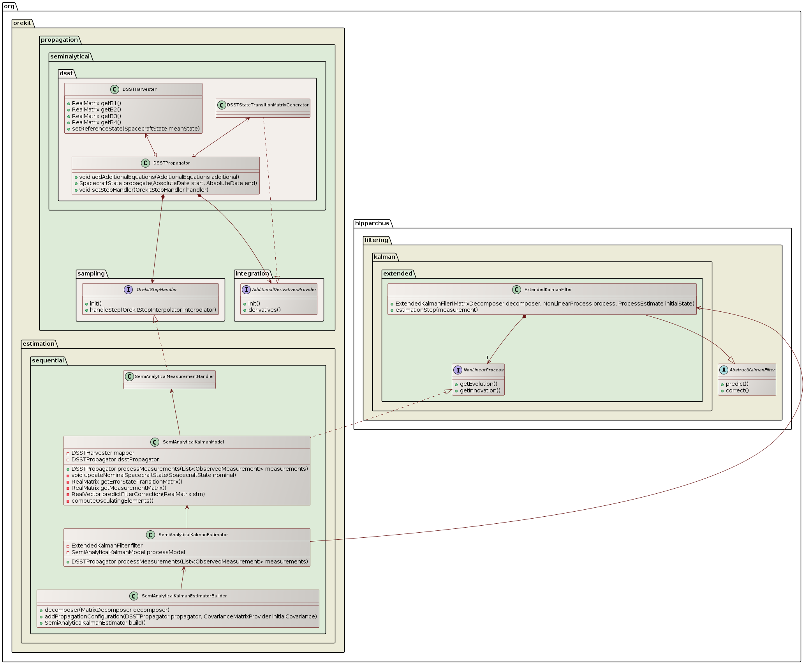Viewport: 812px width, 664px height.
Task: Expand the estimation package tab
Action: (39, 344)
